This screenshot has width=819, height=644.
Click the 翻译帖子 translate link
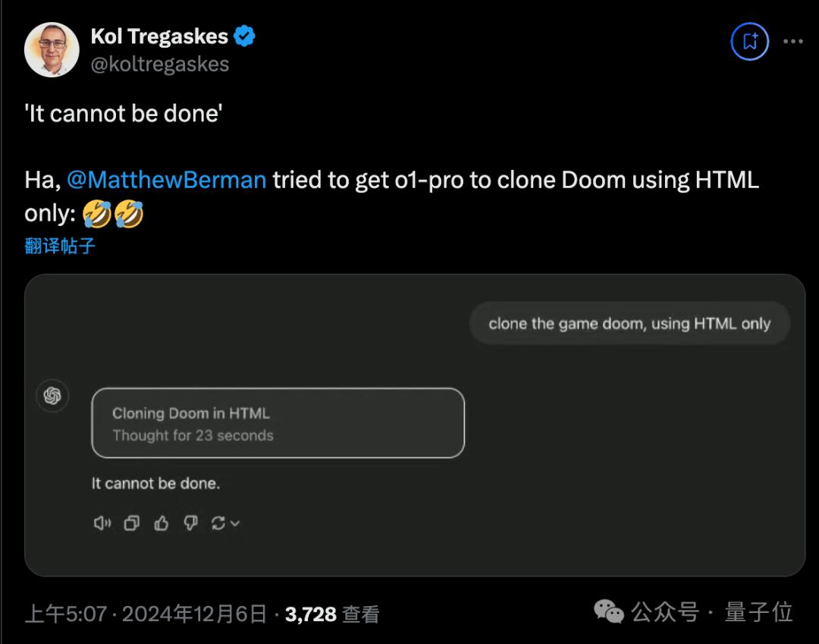tap(60, 246)
